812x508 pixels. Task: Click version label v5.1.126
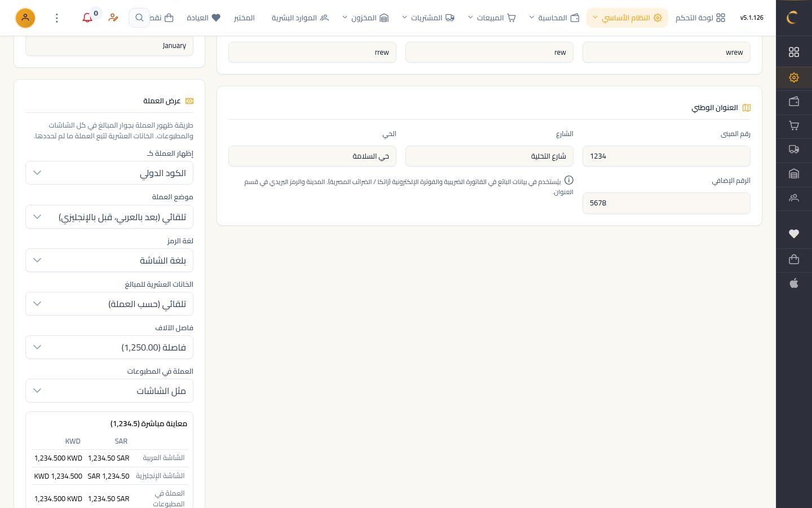coord(752,18)
